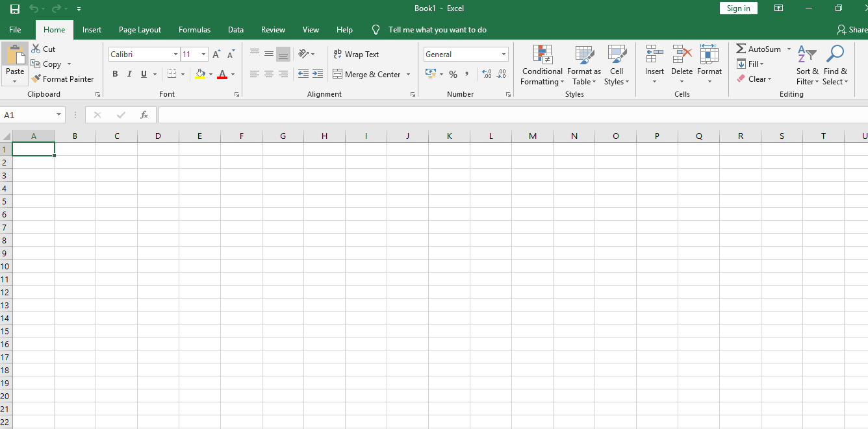Apply Italic formatting
Image resolution: width=868 pixels, height=429 pixels.
(x=129, y=74)
